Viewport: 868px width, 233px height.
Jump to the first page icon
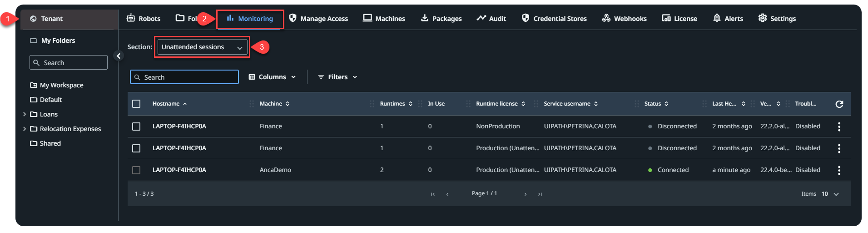(x=433, y=194)
